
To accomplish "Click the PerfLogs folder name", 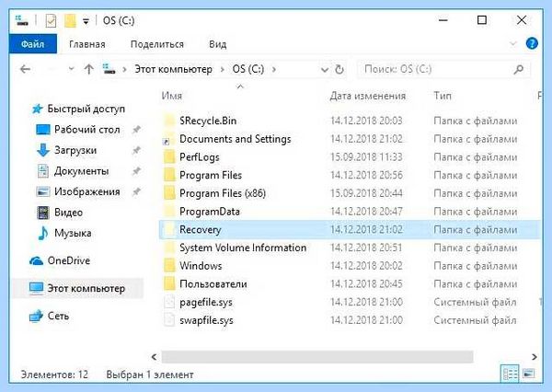I will tap(200, 157).
